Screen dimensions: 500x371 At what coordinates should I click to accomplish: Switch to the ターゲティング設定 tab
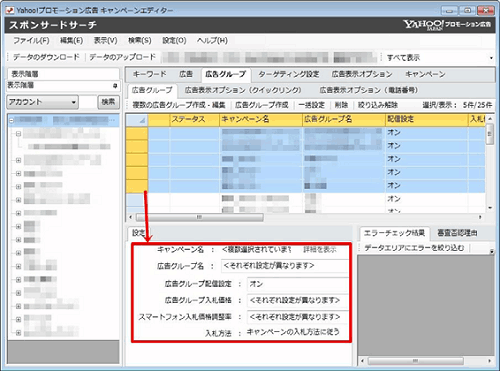coord(289,74)
